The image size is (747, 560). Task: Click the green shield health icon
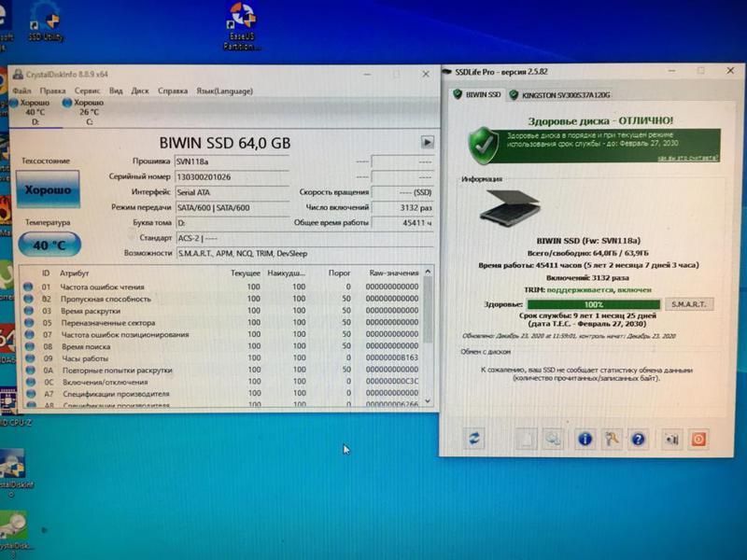coord(482,145)
